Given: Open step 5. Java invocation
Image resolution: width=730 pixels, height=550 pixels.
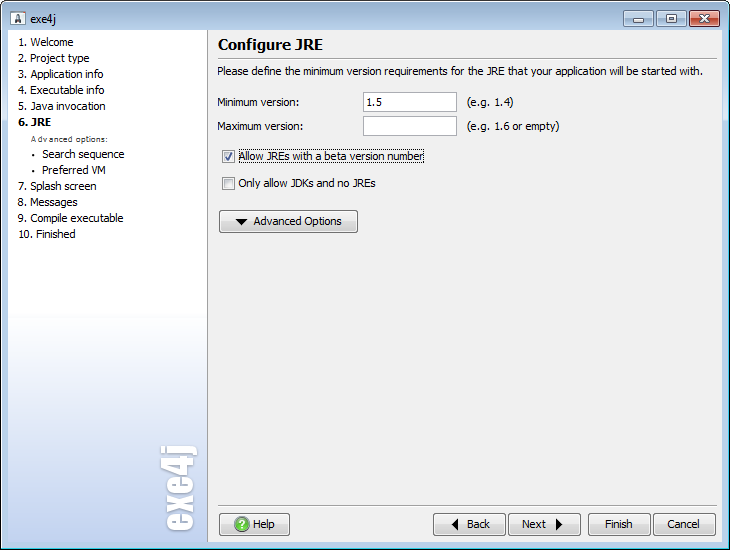Looking at the screenshot, I should (x=62, y=106).
